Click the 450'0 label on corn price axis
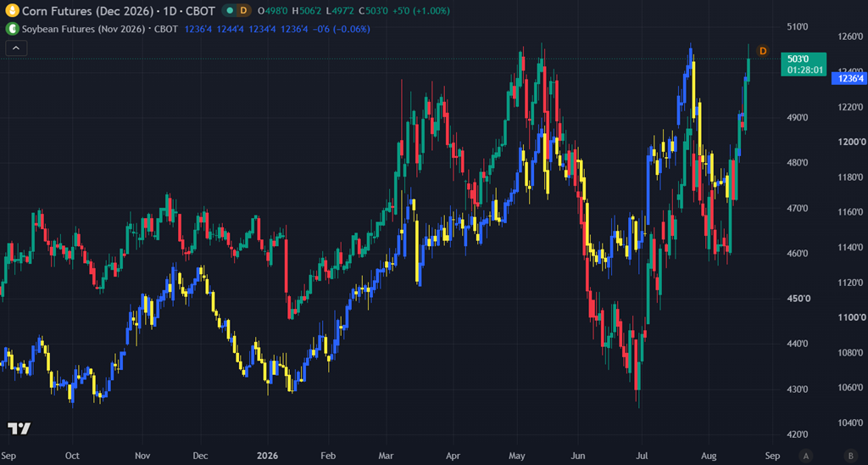This screenshot has width=868, height=465. (797, 299)
